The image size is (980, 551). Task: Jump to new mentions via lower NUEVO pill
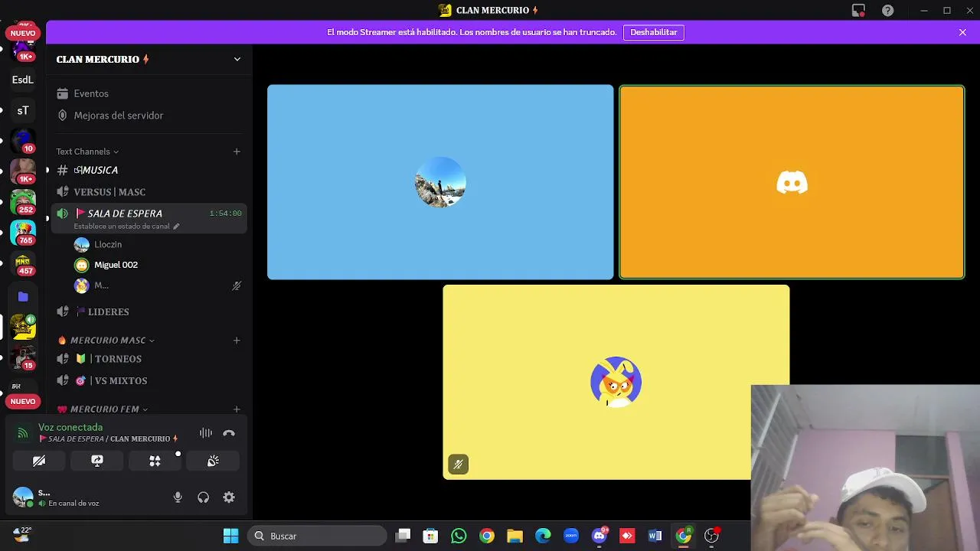click(23, 402)
